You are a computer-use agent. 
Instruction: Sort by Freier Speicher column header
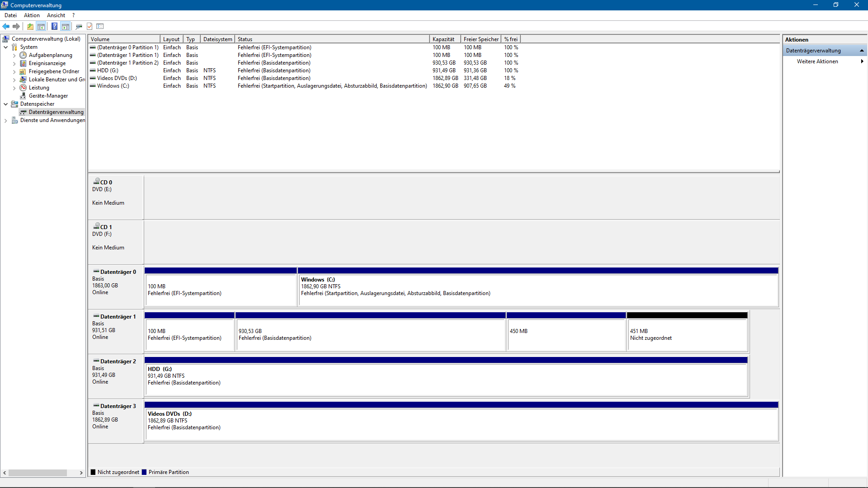[x=481, y=39]
